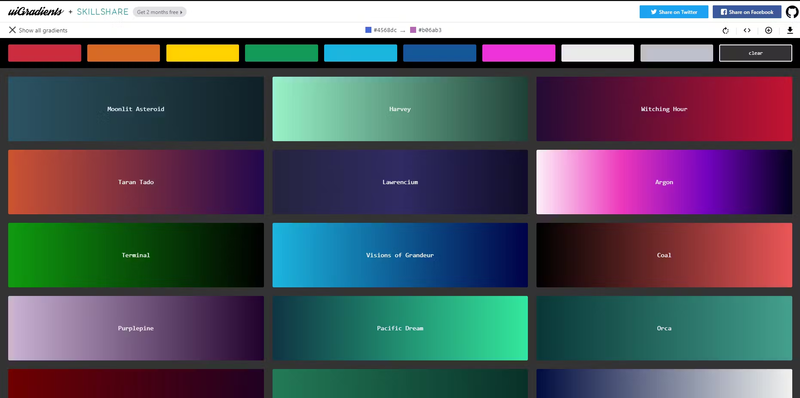
Task: Filter gradients by gray swatch
Action: pyautogui.click(x=677, y=53)
